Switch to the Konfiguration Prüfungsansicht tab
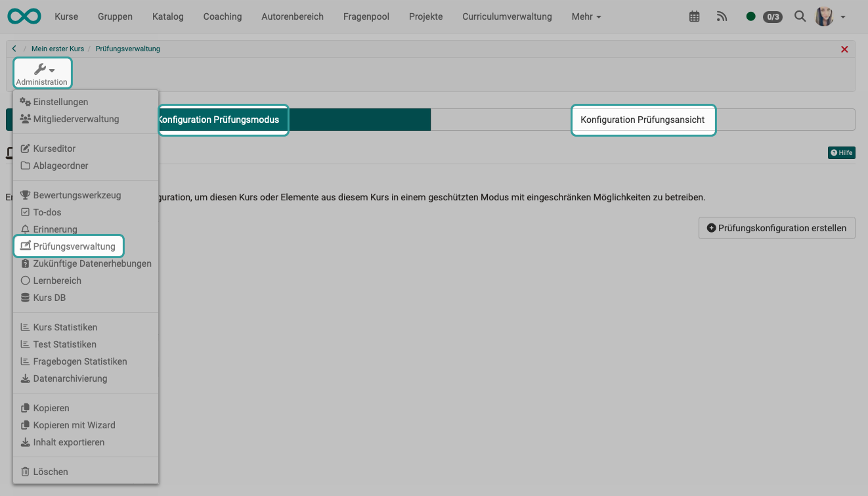868x496 pixels. click(643, 120)
